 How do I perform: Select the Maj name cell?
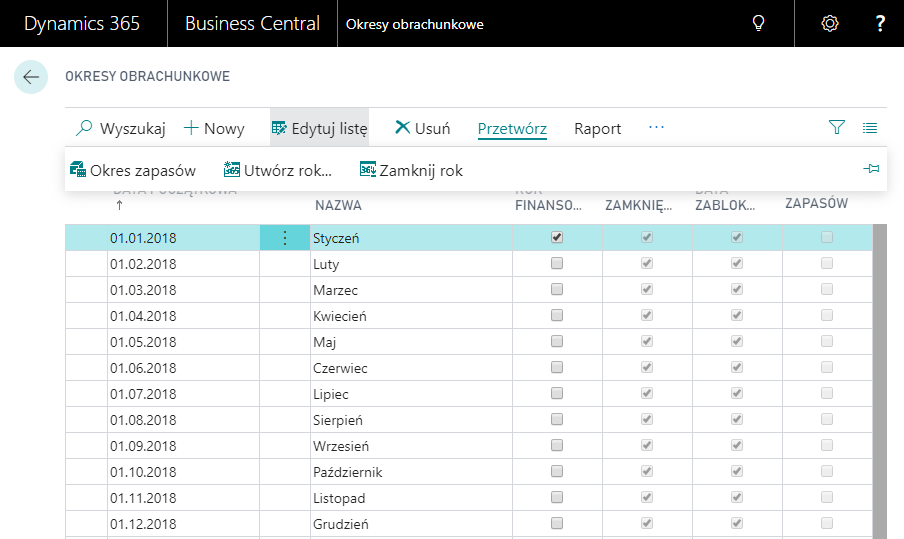[x=411, y=342]
